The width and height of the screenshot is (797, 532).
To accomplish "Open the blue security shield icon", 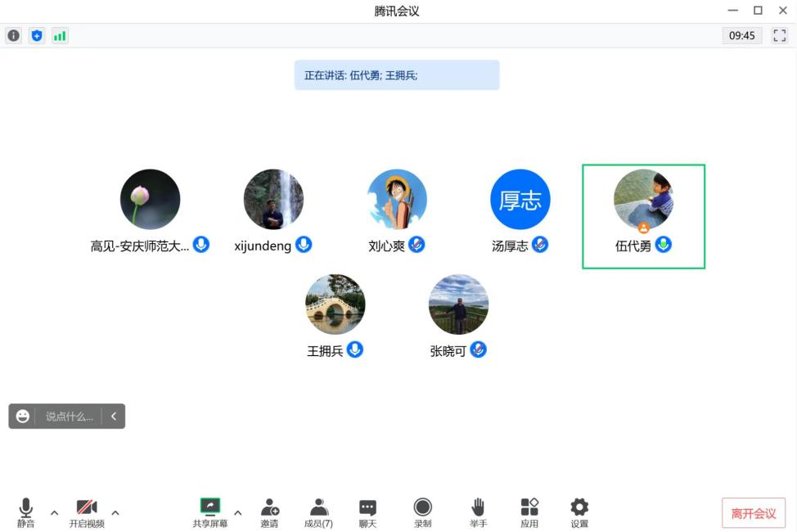I will [36, 36].
